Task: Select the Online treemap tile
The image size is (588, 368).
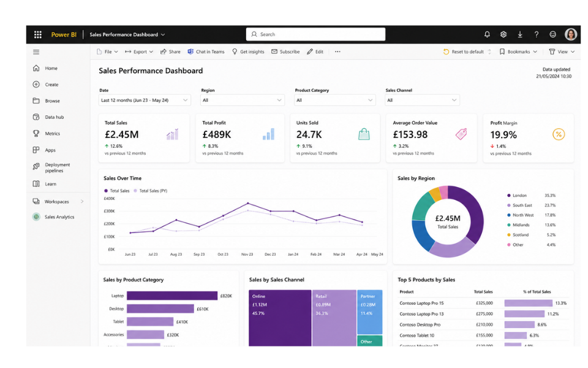Action: click(280, 318)
